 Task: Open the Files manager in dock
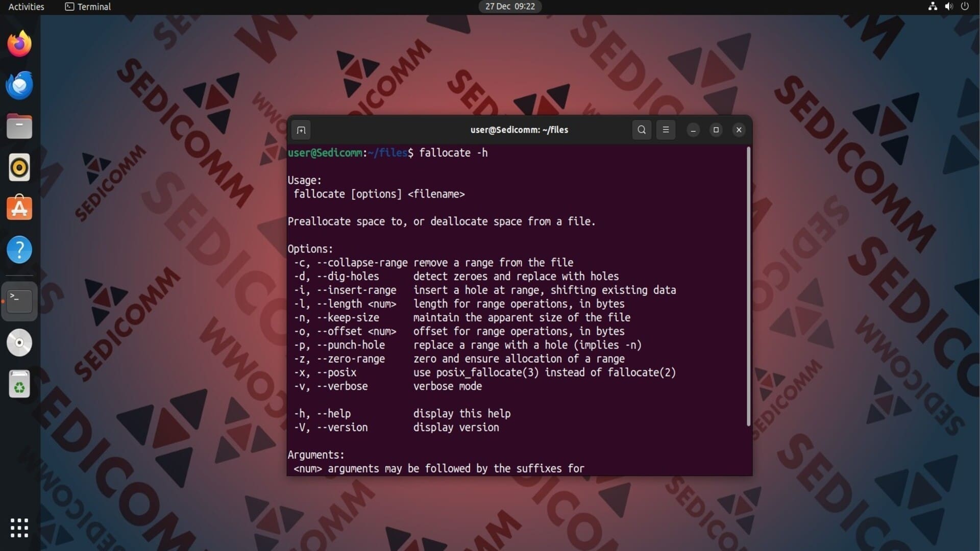tap(19, 127)
